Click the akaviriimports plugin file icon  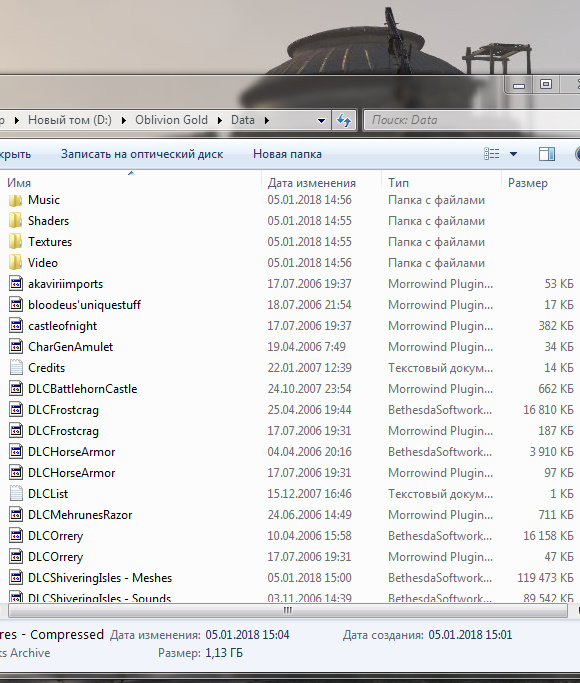[16, 284]
